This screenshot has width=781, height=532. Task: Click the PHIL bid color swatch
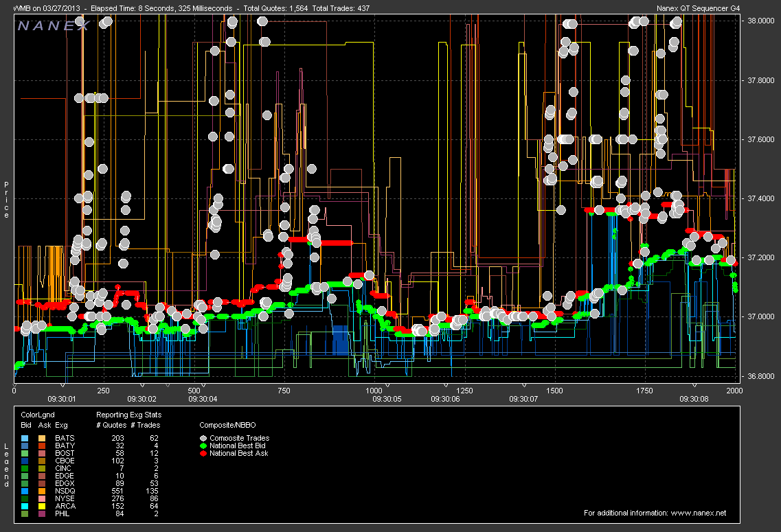click(x=25, y=513)
